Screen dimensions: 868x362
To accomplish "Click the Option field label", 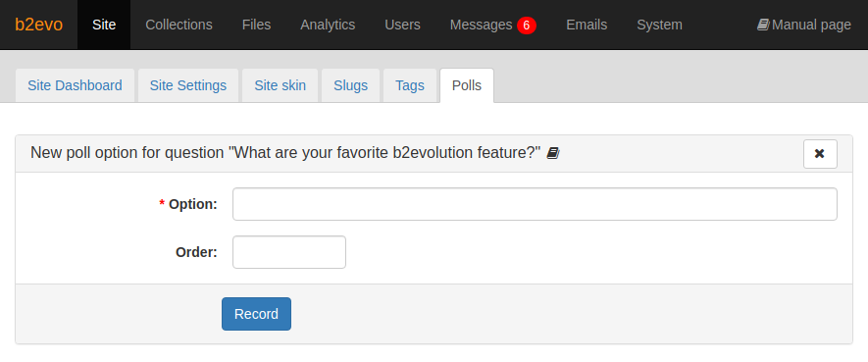I will pyautogui.click(x=188, y=204).
